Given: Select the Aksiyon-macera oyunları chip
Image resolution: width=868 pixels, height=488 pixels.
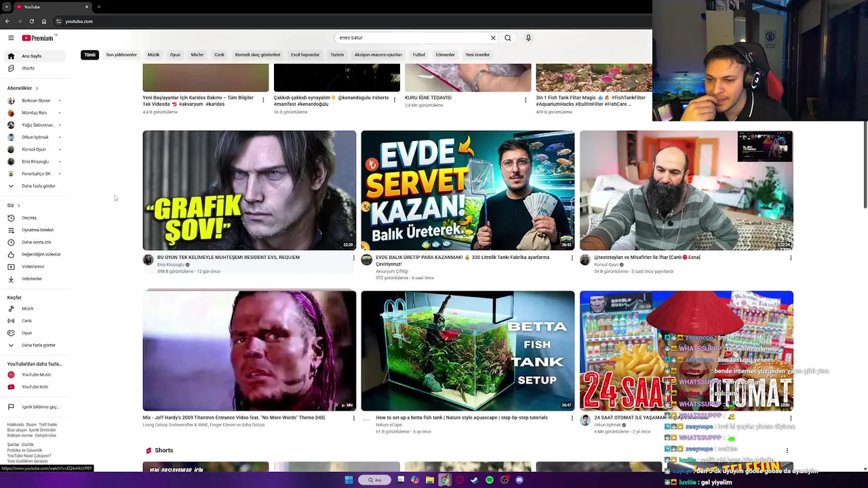Looking at the screenshot, I should pyautogui.click(x=378, y=55).
